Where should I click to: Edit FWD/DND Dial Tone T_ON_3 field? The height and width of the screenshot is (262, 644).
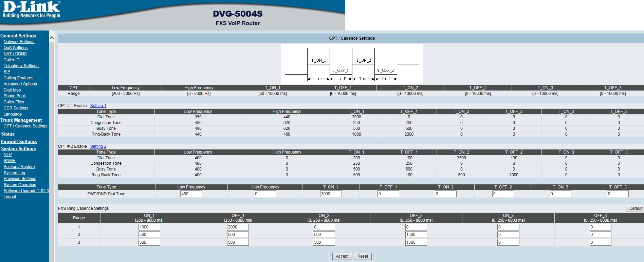[560, 194]
